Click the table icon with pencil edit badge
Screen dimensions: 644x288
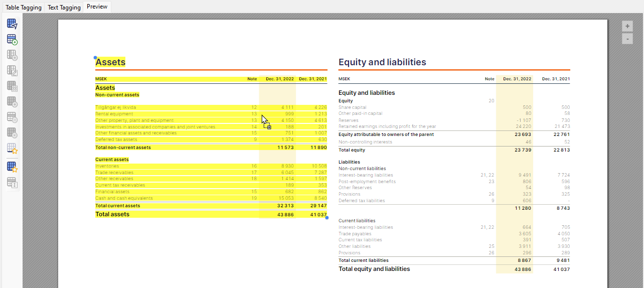point(12,70)
